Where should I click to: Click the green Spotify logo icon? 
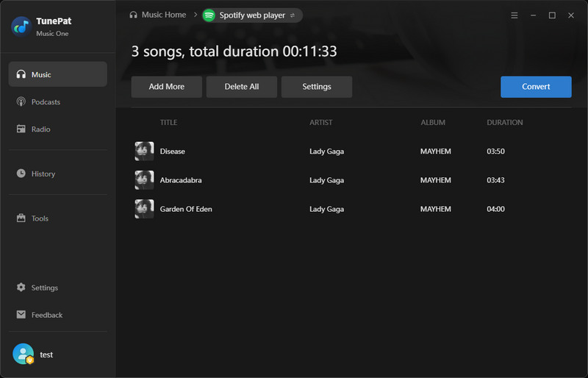pyautogui.click(x=209, y=15)
